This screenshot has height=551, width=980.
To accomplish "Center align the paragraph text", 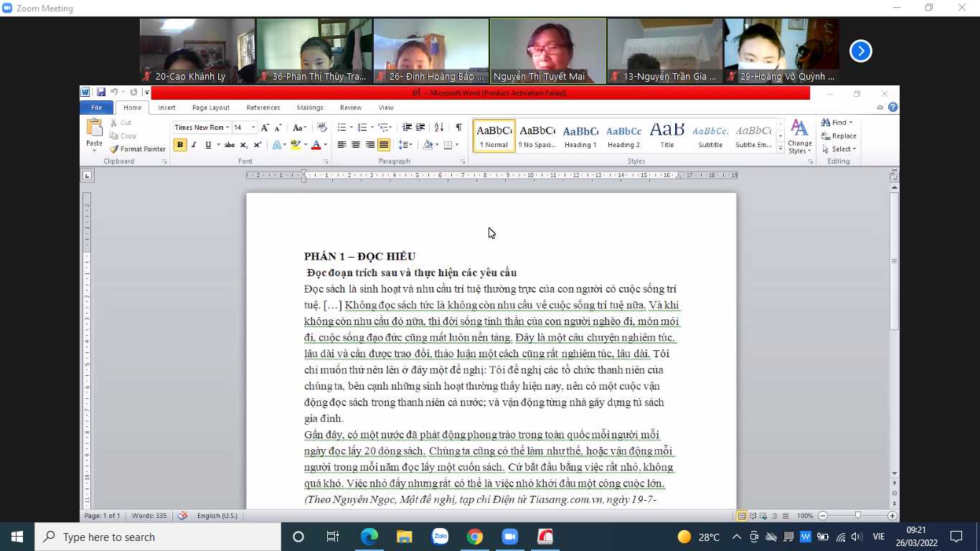I will pyautogui.click(x=356, y=145).
